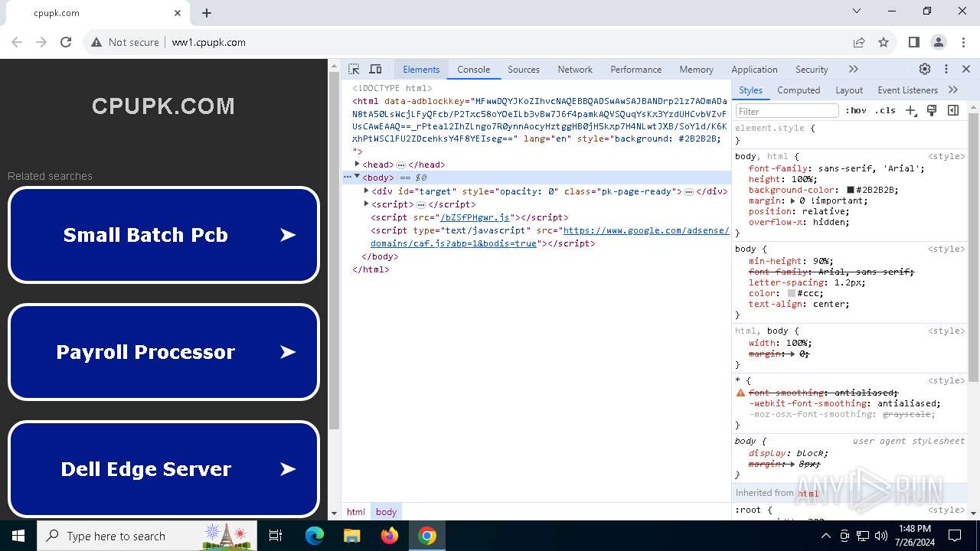Viewport: 980px width, 551px height.
Task: Switch to the Console tab
Action: (473, 69)
